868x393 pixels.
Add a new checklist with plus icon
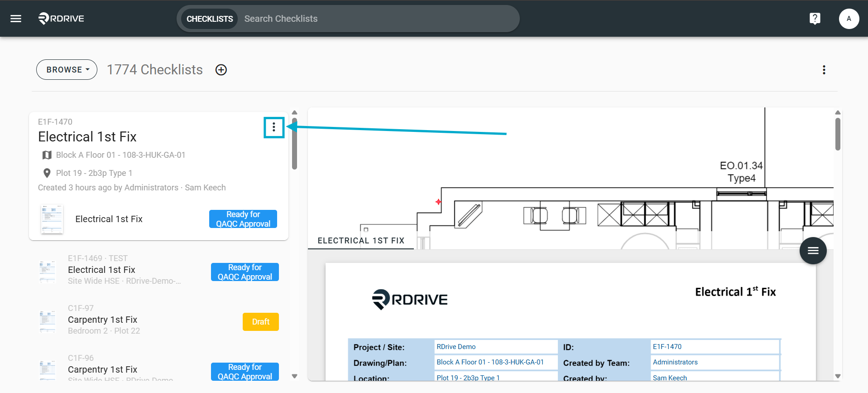pyautogui.click(x=221, y=70)
